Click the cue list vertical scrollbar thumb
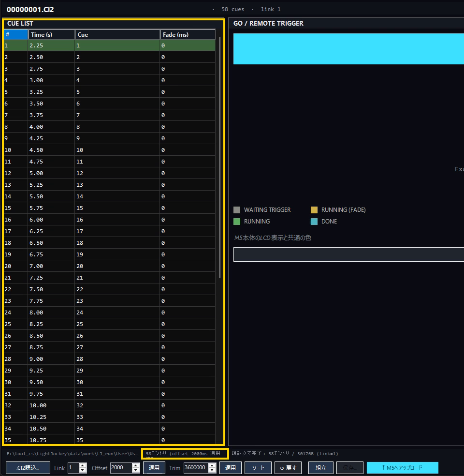 pyautogui.click(x=220, y=158)
